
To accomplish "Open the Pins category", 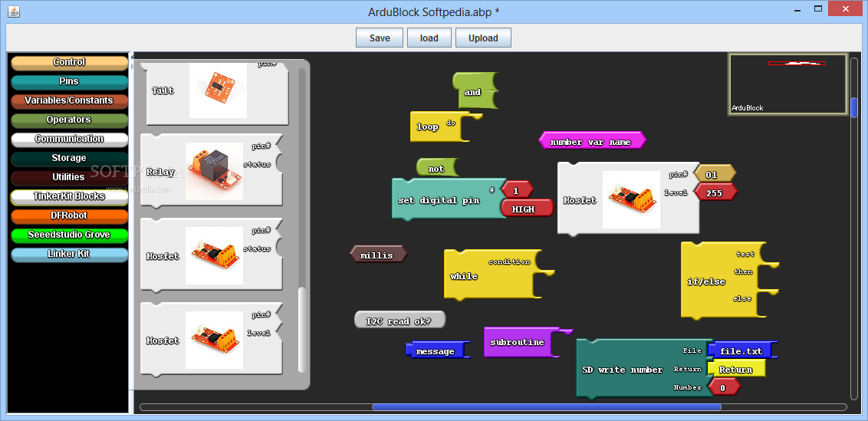I will 69,81.
